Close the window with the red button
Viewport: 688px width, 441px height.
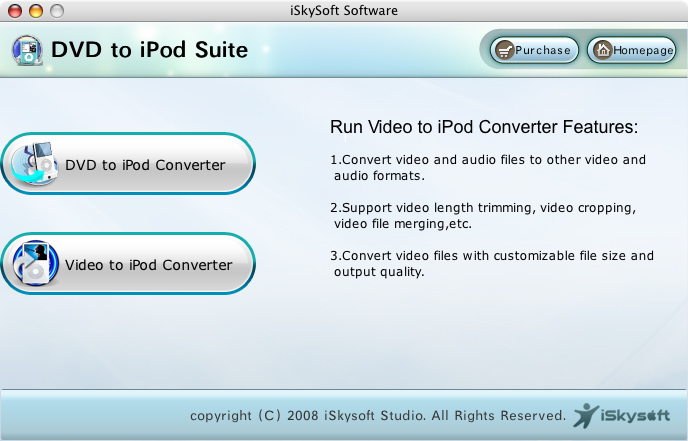coord(15,11)
